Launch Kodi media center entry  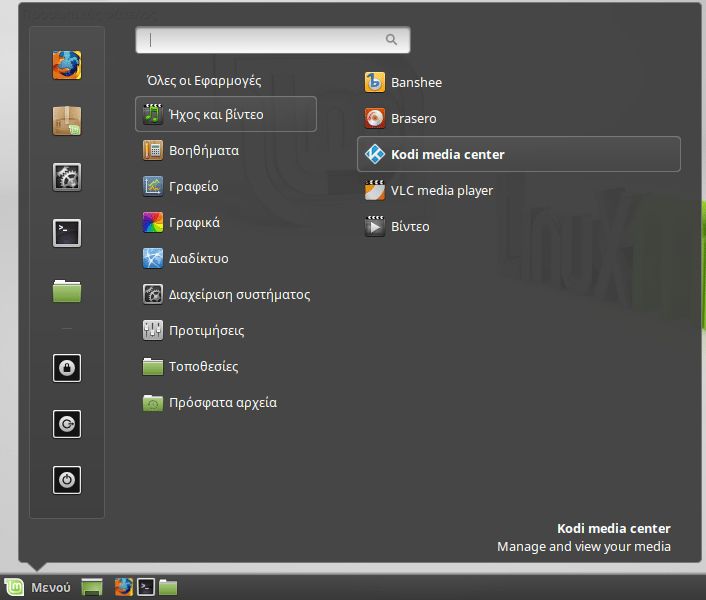519,154
